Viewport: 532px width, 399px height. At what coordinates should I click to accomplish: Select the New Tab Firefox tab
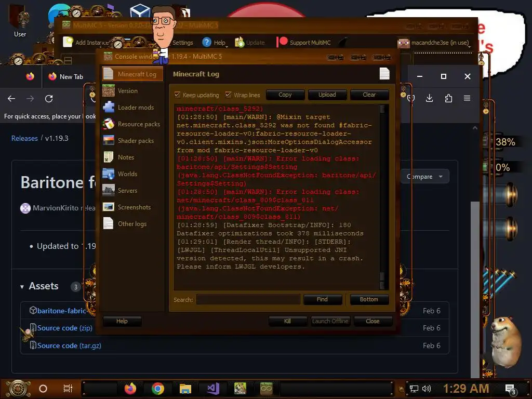pyautogui.click(x=65, y=77)
